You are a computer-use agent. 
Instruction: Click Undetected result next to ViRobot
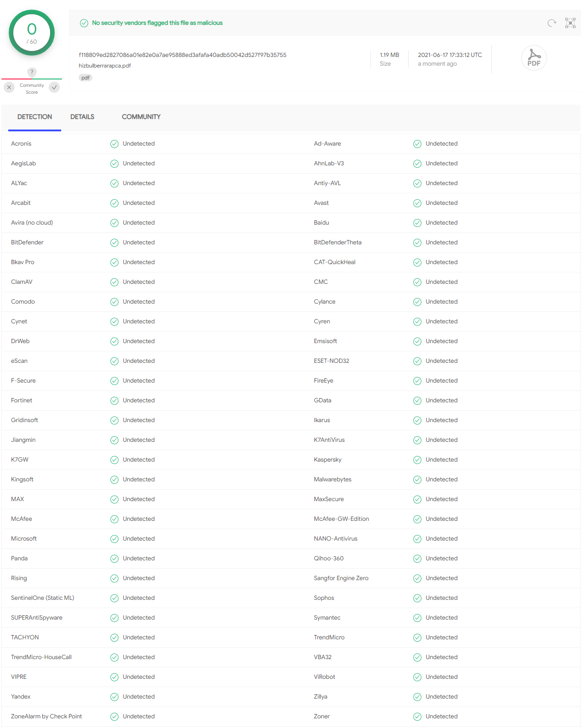tap(442, 677)
